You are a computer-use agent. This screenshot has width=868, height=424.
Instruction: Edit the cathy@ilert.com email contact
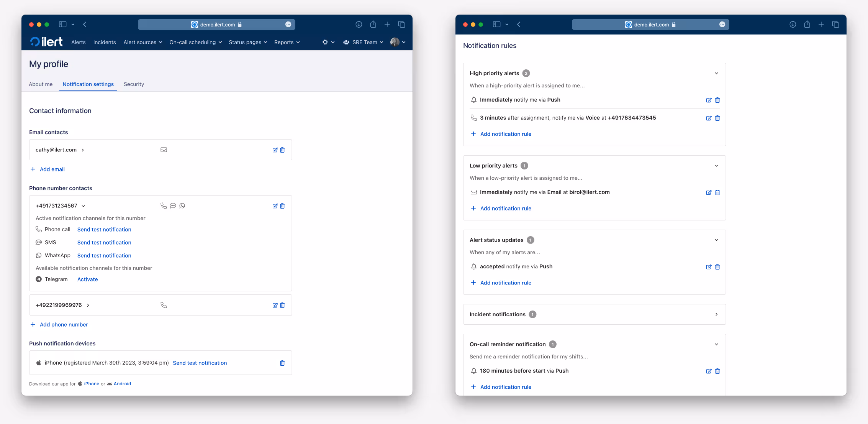(x=275, y=150)
